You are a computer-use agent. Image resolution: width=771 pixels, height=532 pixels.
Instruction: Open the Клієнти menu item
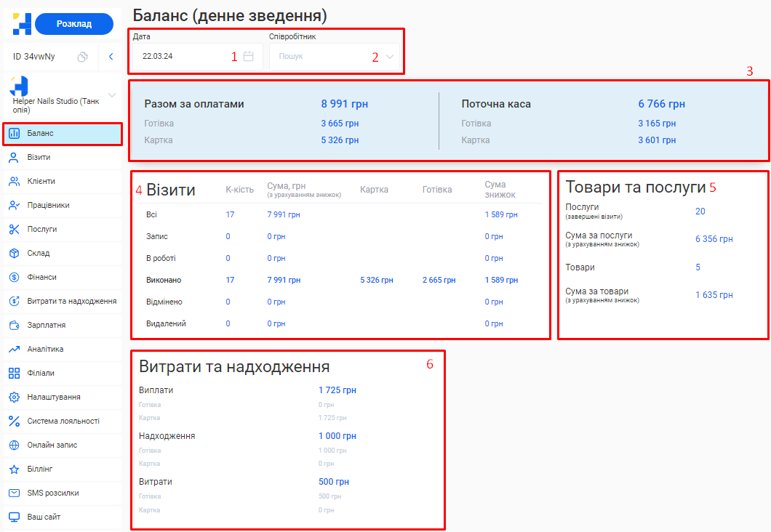tap(41, 182)
